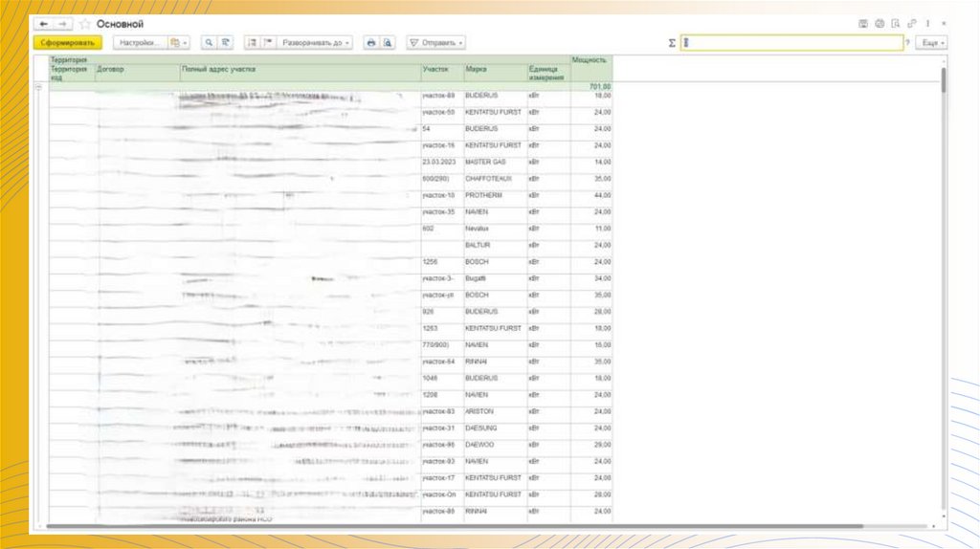Collapse the totals group row marker
Viewport: 980px width, 549px height.
tap(38, 87)
